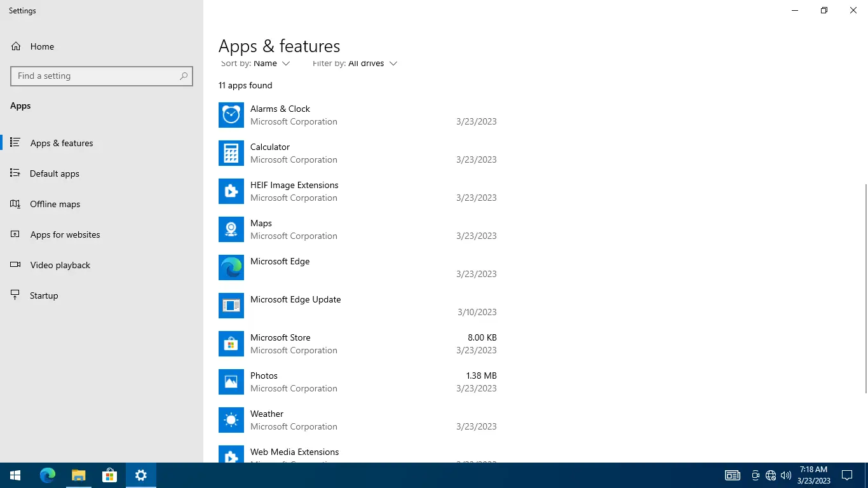This screenshot has width=868, height=488.
Task: Select the Weather app icon
Action: point(231,420)
